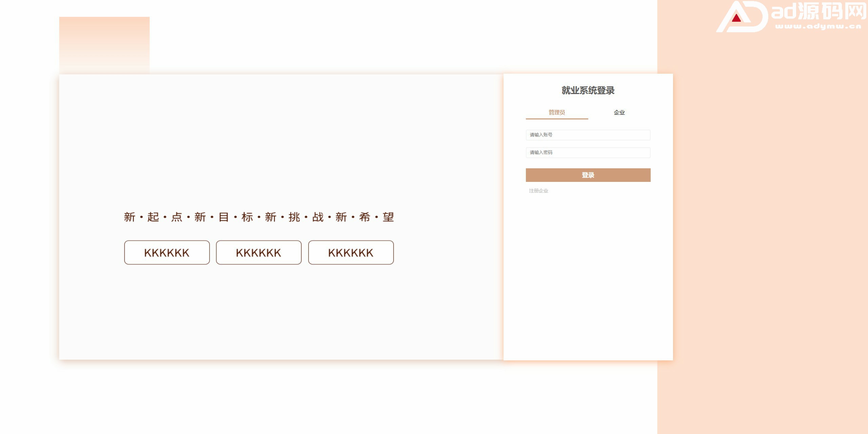Open the 注册企业 registration link
This screenshot has height=434, width=868.
tap(538, 191)
